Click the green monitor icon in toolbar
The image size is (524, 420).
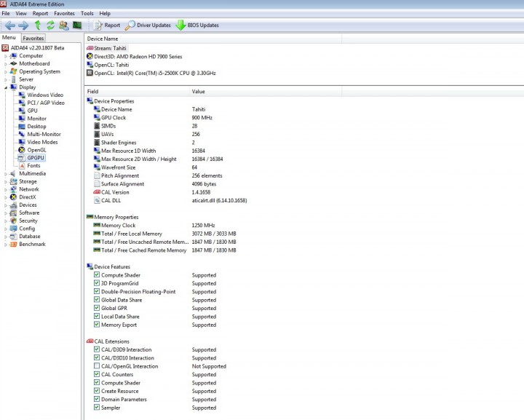(77, 25)
